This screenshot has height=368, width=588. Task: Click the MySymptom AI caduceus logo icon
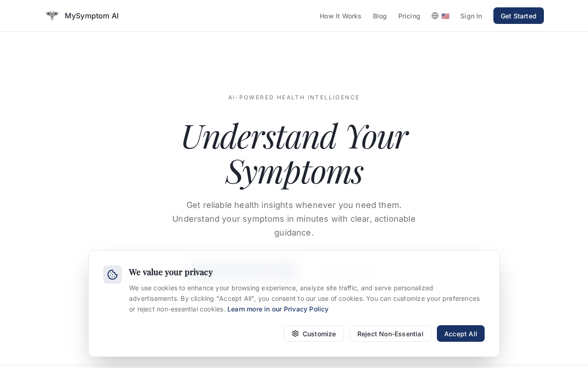coord(52,16)
